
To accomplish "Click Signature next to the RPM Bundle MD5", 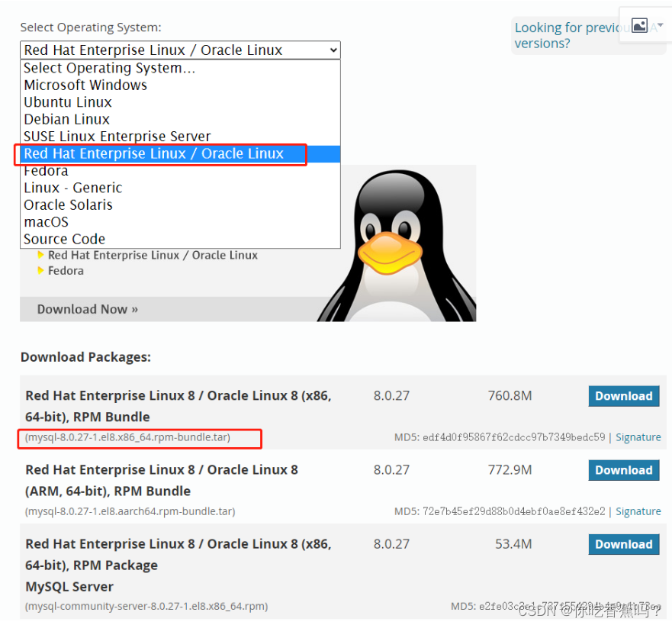I will pos(638,437).
